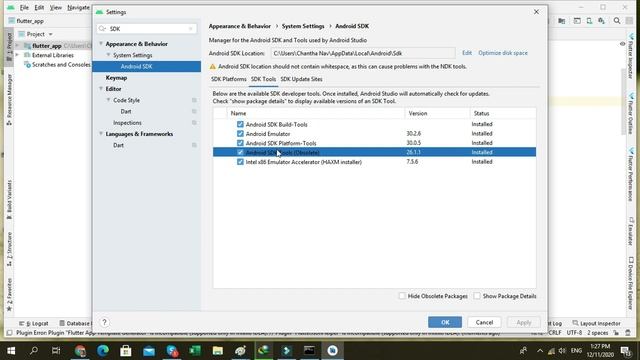Screen dimensions: 640x360
Task: Open File Explorer from taskbar
Action: (x=218, y=351)
